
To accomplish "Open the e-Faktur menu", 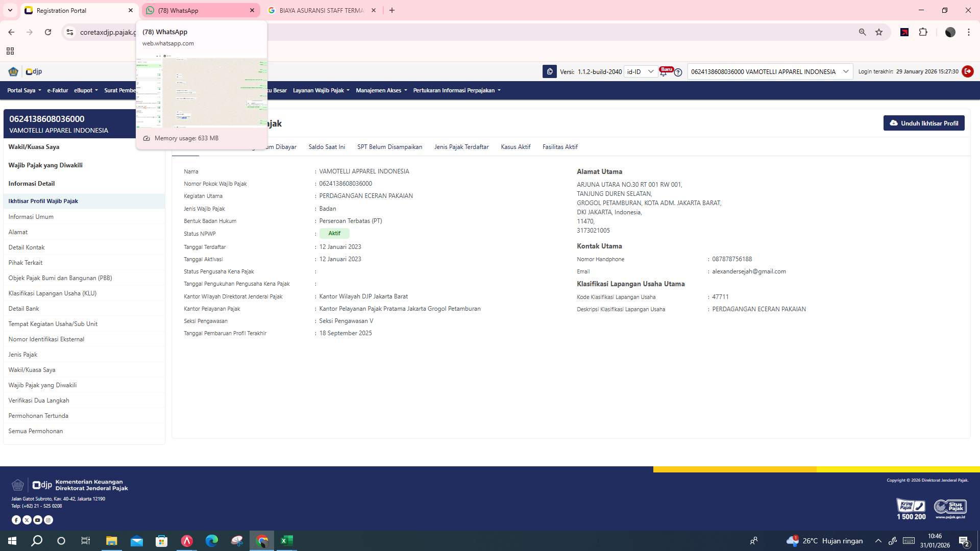I will [x=57, y=90].
